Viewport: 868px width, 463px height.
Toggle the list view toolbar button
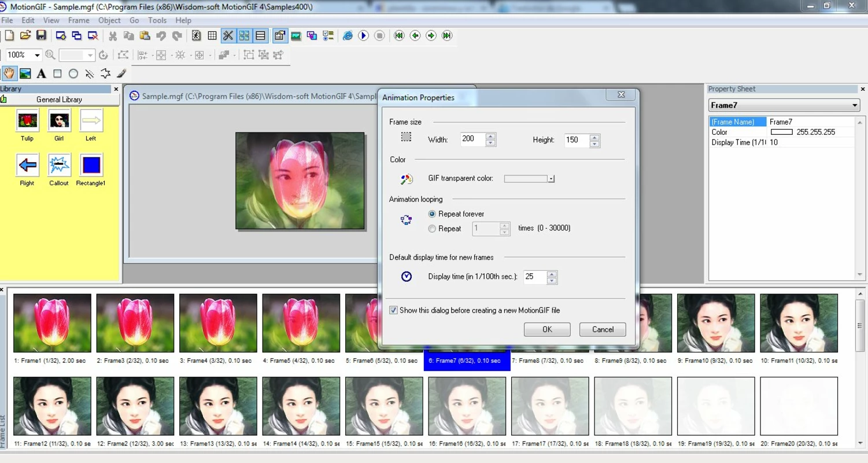coord(261,36)
